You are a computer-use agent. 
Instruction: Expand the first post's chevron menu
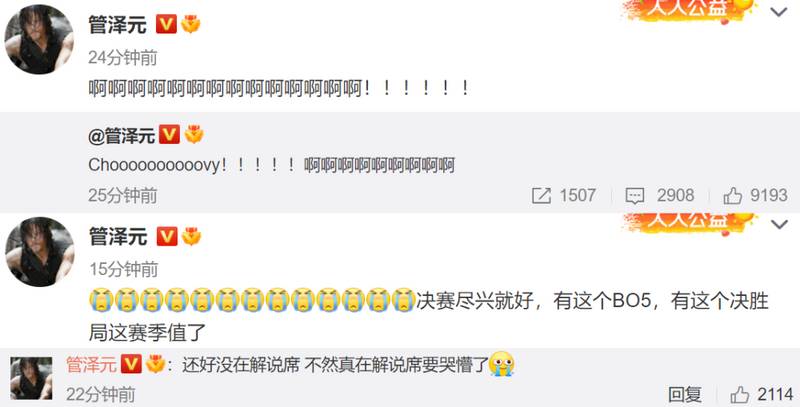coord(779,12)
